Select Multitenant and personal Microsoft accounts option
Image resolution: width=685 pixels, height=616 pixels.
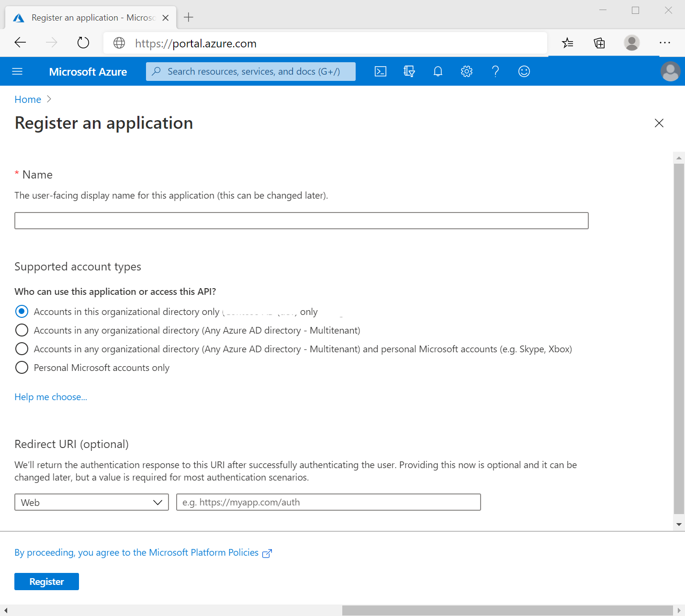coord(22,348)
